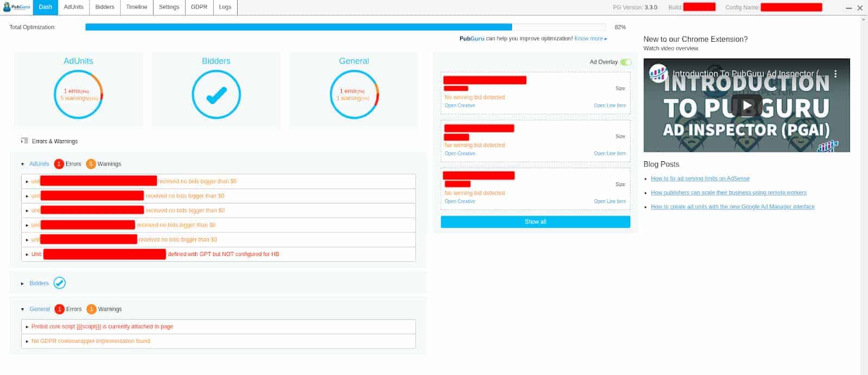The height and width of the screenshot is (375, 868).
Task: Play the PubGuru introduction video
Action: tap(747, 105)
